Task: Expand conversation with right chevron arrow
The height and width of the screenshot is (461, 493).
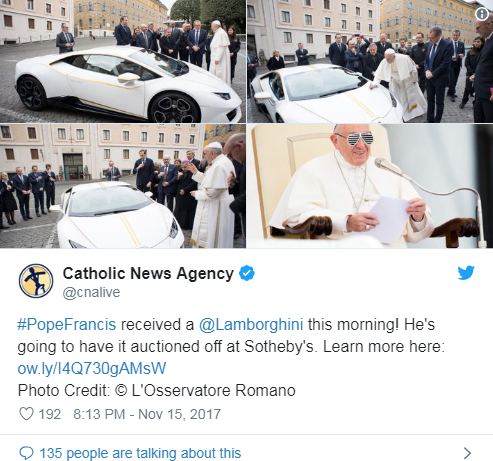Action: click(x=467, y=453)
